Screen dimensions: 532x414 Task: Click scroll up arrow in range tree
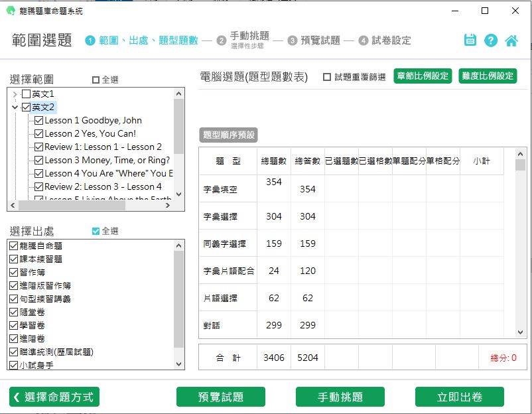click(x=179, y=94)
